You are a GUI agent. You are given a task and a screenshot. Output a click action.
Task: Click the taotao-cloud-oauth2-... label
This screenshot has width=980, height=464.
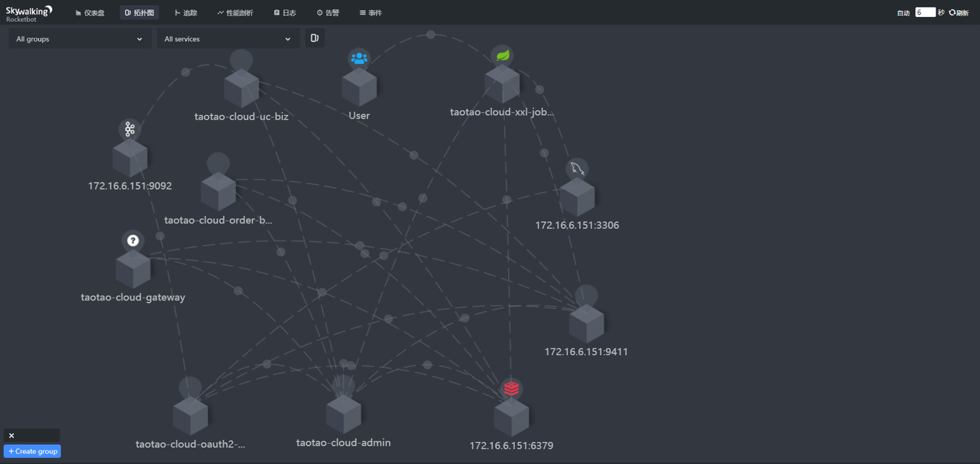click(x=190, y=444)
